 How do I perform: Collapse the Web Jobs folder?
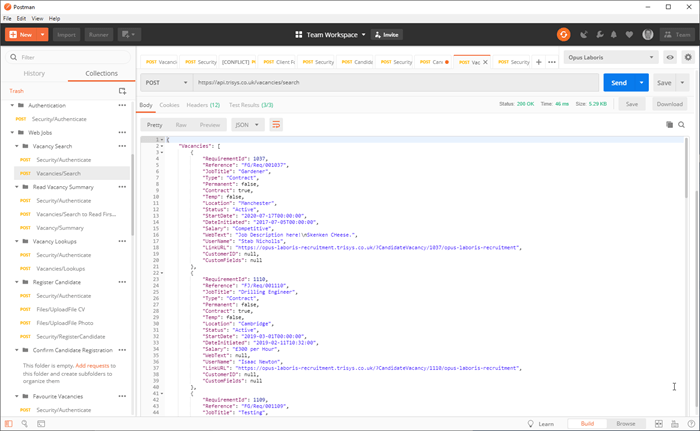(x=12, y=133)
